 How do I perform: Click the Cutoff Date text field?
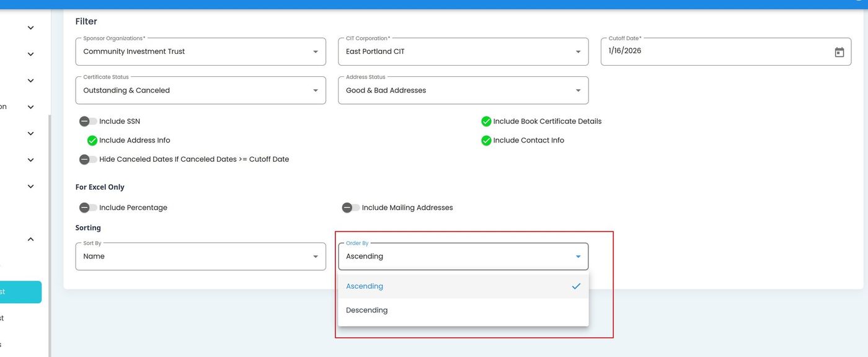click(713, 51)
